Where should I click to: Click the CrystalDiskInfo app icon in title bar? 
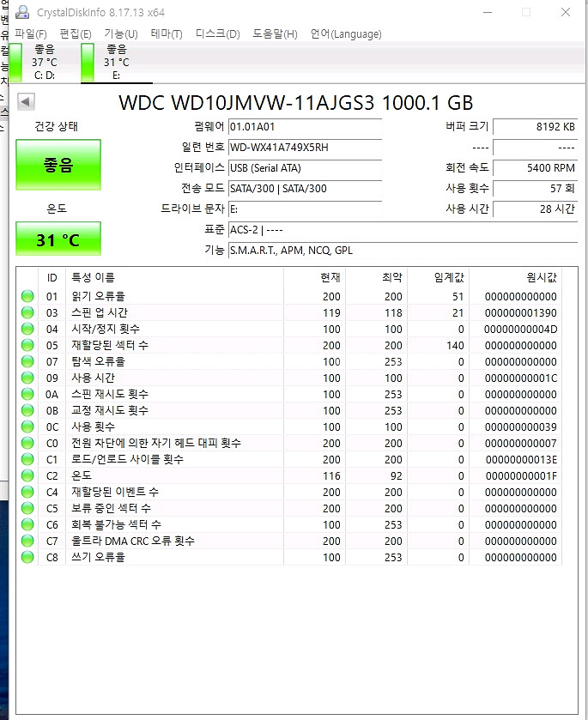coord(21,13)
